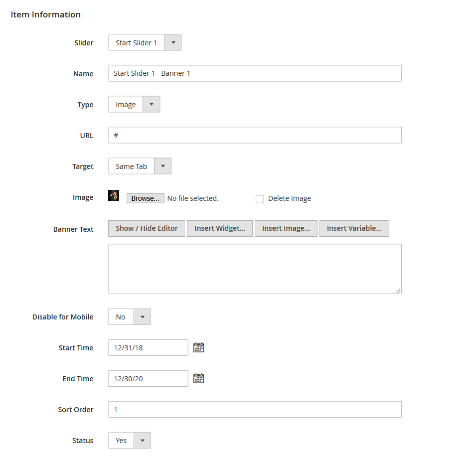476x460 pixels.
Task: Open the Status dropdown showing Yes
Action: point(129,441)
